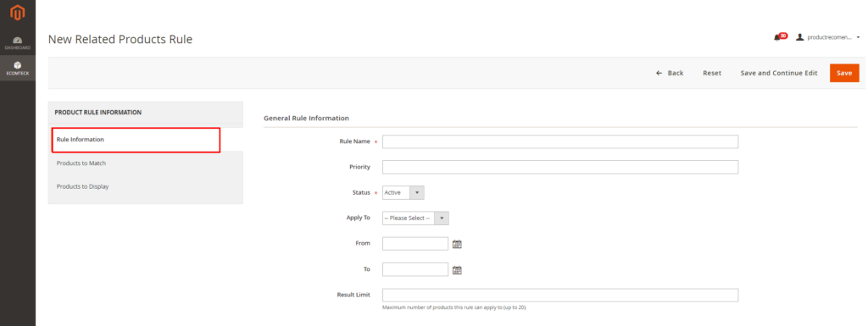Open the Apply To dropdown
Screen dimensions: 868x326
(415, 218)
